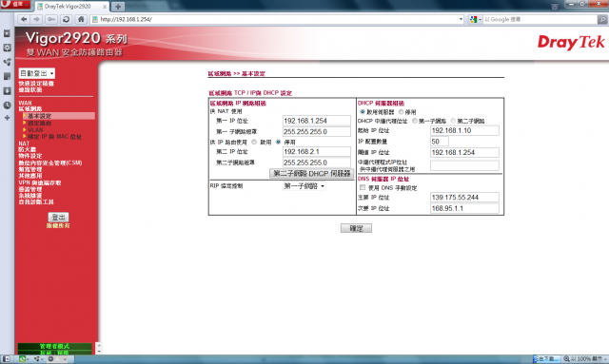
Task: Go to the browser home page icon
Action: [80, 19]
